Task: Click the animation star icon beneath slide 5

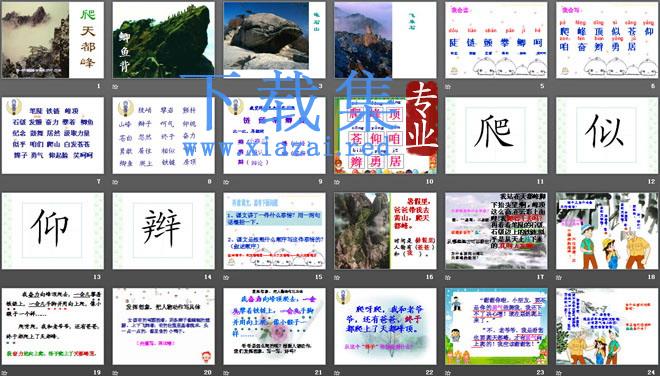Action: coord(448,86)
